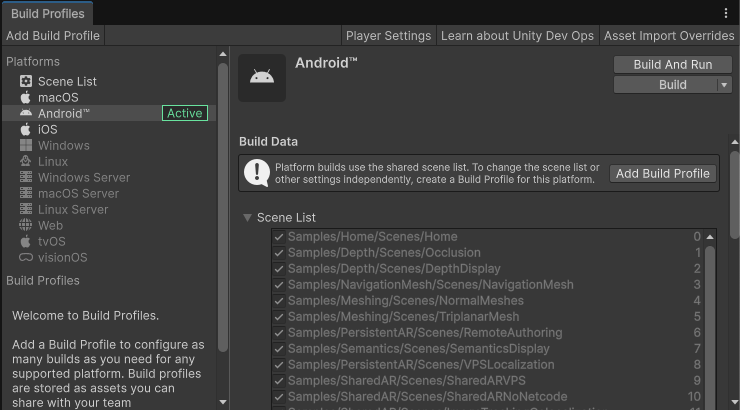Select the Linux Server platform

coord(109,209)
